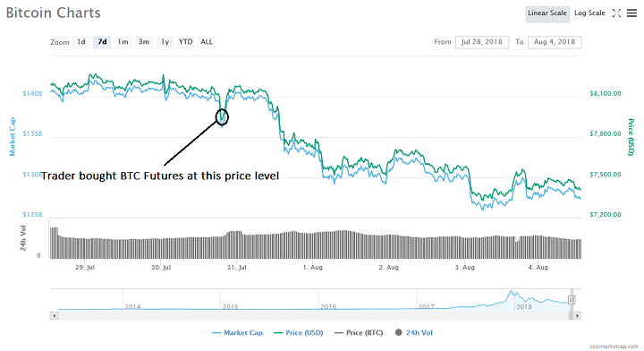Switch to Log Scale
This screenshot has height=351, width=644.
[589, 13]
